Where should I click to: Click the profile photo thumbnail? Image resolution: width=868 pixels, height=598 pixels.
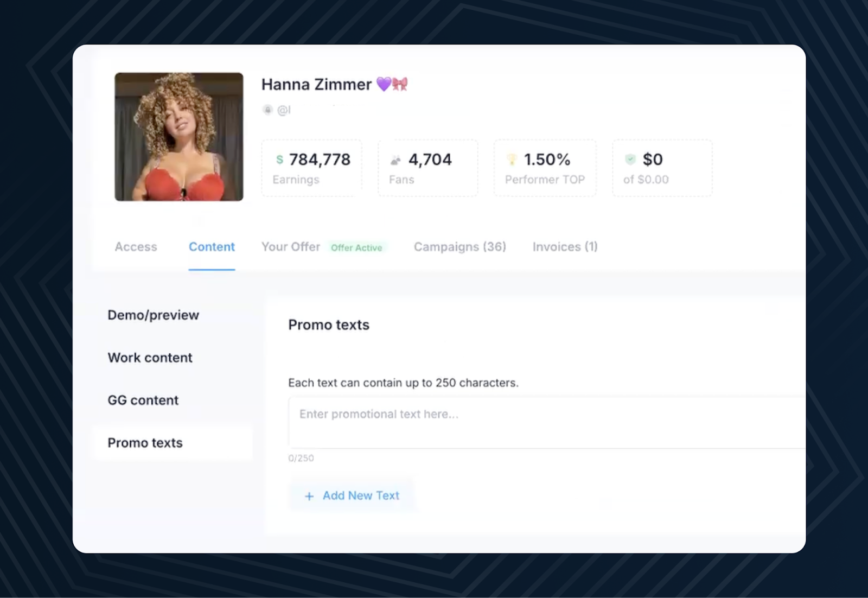point(179,137)
